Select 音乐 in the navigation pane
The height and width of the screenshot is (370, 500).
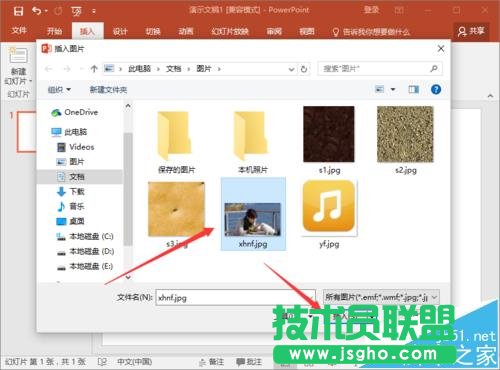coord(70,206)
